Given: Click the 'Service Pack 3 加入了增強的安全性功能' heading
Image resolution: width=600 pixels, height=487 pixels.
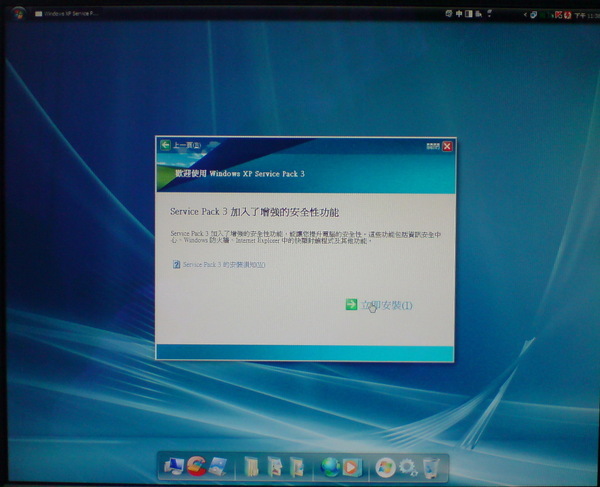Looking at the screenshot, I should [x=254, y=212].
